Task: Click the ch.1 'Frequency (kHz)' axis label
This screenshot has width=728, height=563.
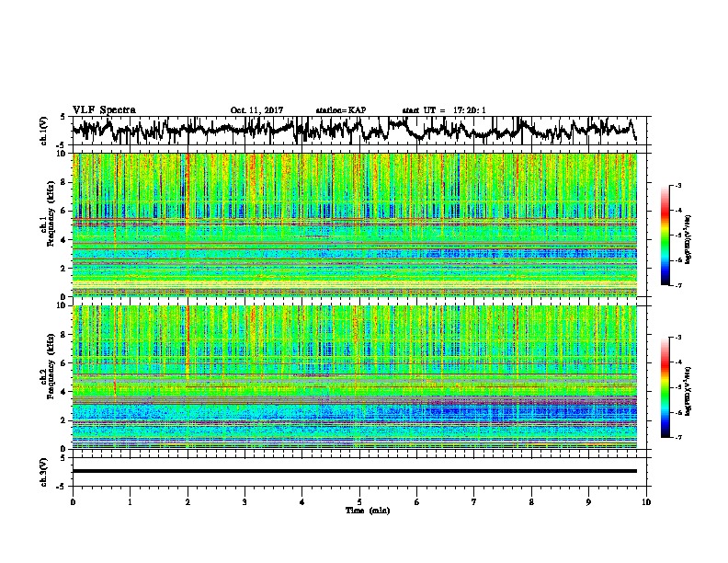Action: point(51,214)
